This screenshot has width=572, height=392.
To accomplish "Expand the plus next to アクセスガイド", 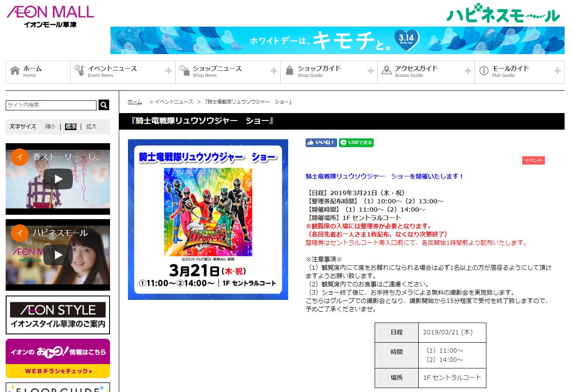I will tap(468, 71).
